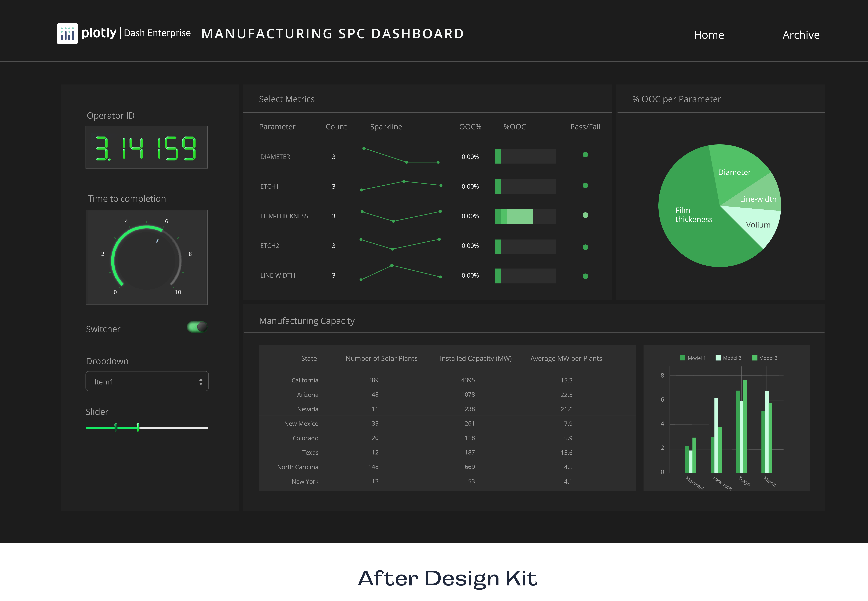Click the ETCH1 sparkline chart
Viewport: 868px width, 601px height.
pyautogui.click(x=401, y=186)
